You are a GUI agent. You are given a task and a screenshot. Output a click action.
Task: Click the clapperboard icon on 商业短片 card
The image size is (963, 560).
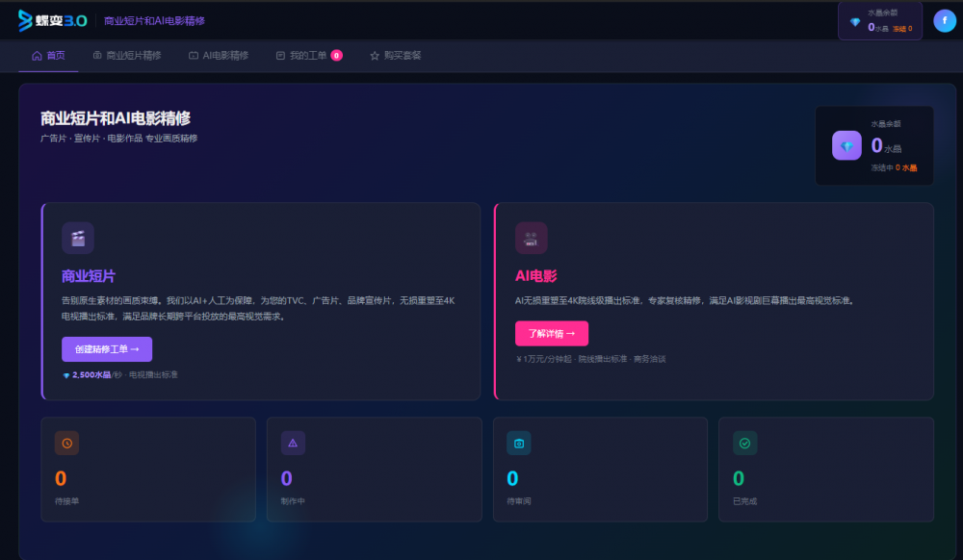tap(78, 238)
